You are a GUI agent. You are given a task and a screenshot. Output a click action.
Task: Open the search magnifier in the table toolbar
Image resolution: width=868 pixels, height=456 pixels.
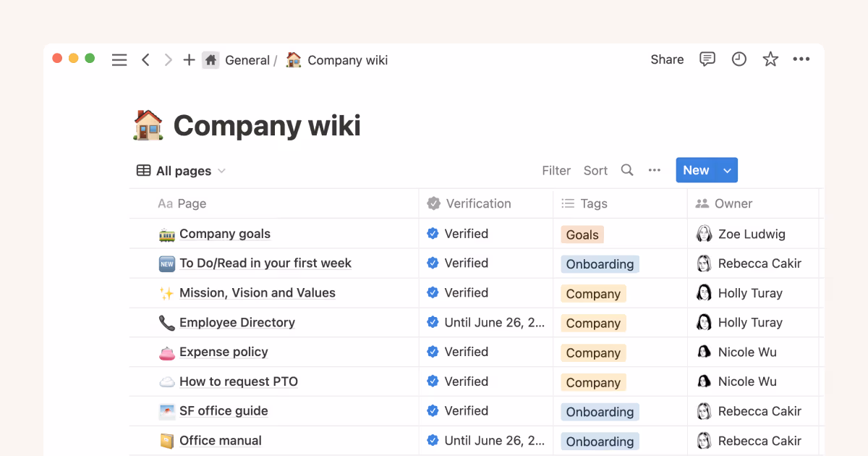tap(626, 170)
